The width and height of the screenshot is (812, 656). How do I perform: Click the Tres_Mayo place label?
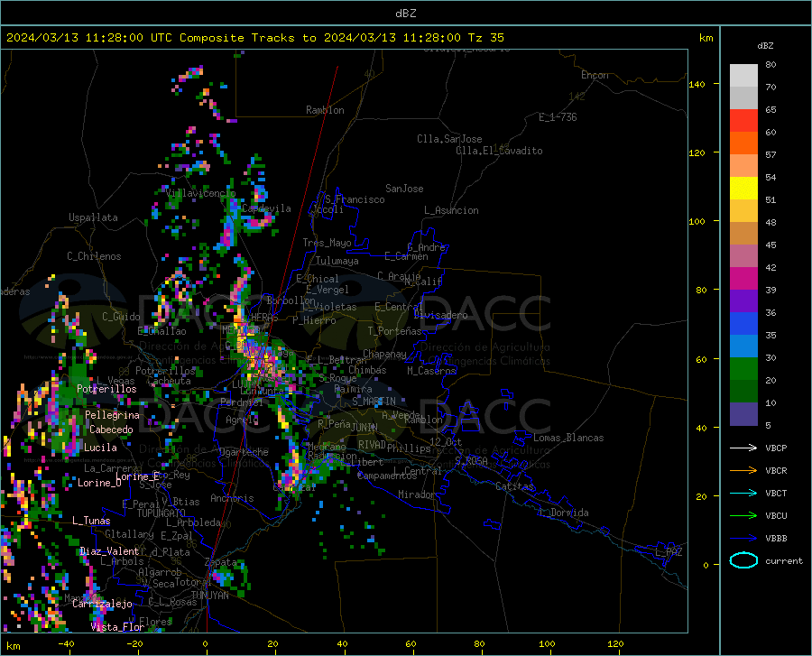pos(327,243)
